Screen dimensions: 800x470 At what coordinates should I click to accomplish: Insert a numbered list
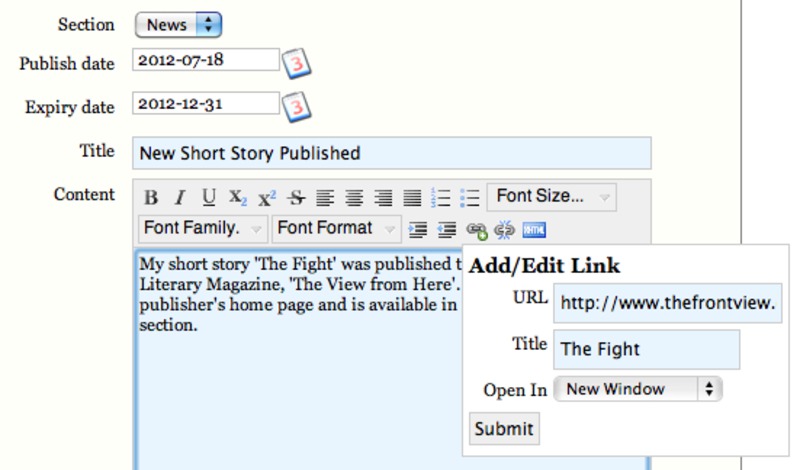tap(440, 197)
